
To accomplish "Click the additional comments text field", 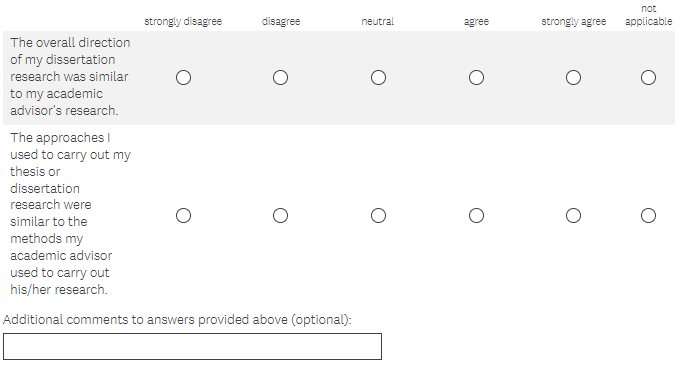I will coord(192,346).
